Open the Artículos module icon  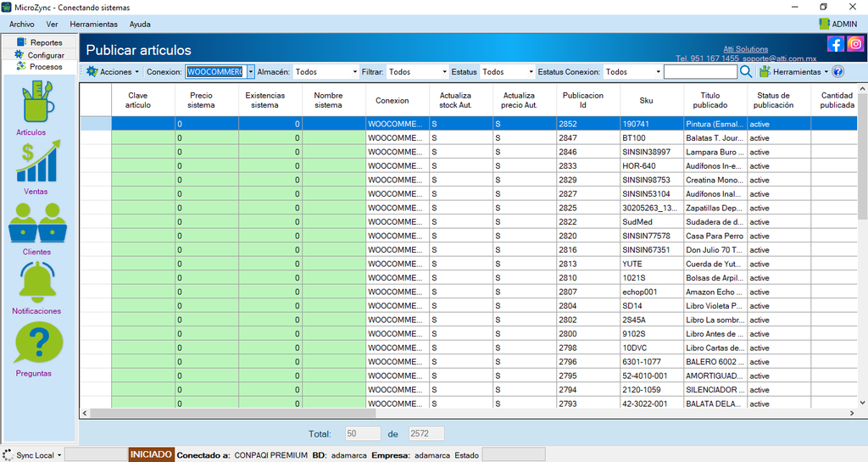[37, 101]
